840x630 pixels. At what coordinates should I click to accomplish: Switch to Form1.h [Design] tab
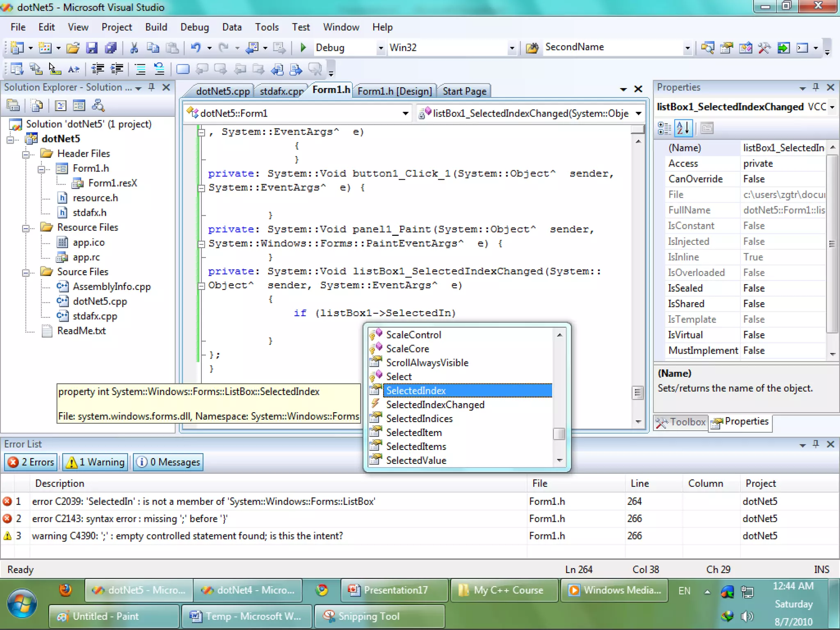[395, 91]
